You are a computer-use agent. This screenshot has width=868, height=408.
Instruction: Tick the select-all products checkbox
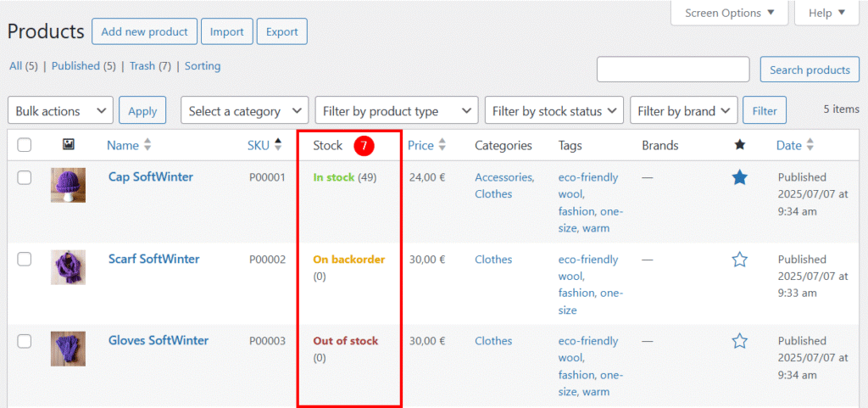click(25, 145)
